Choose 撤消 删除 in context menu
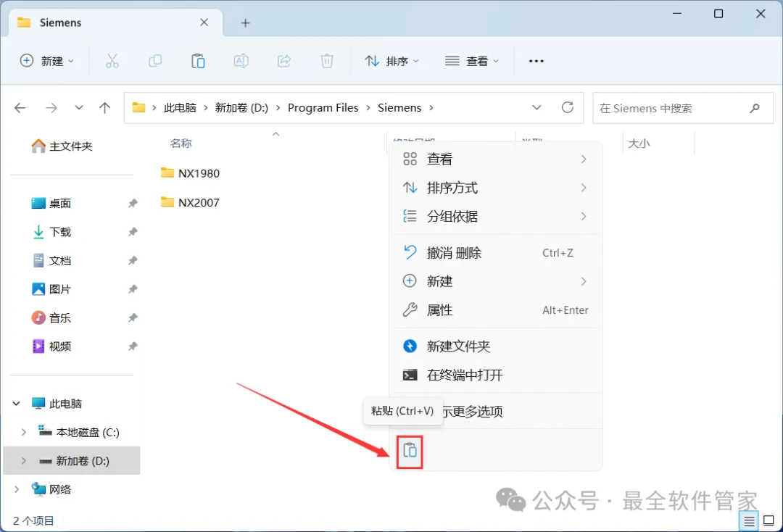Screen dimensions: 783x532 point(495,252)
